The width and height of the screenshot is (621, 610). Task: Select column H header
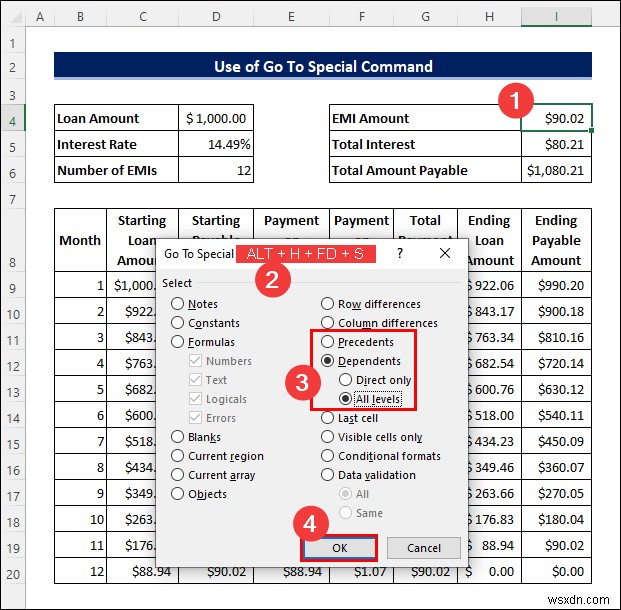coord(490,17)
